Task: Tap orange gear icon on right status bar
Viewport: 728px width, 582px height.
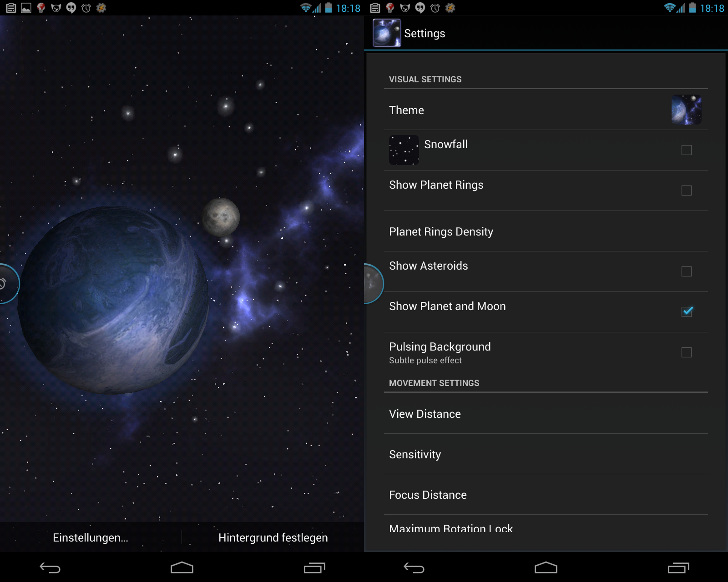Action: [x=450, y=8]
